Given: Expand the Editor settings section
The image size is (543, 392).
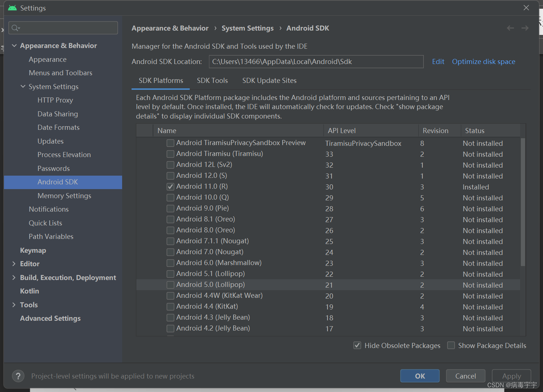Looking at the screenshot, I should pyautogui.click(x=14, y=264).
